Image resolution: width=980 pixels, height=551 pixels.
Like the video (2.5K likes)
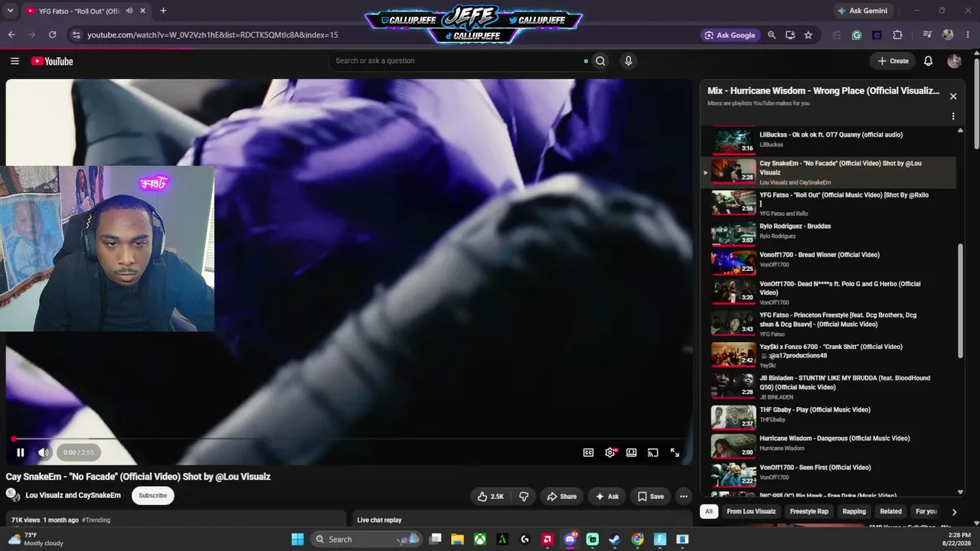[490, 497]
